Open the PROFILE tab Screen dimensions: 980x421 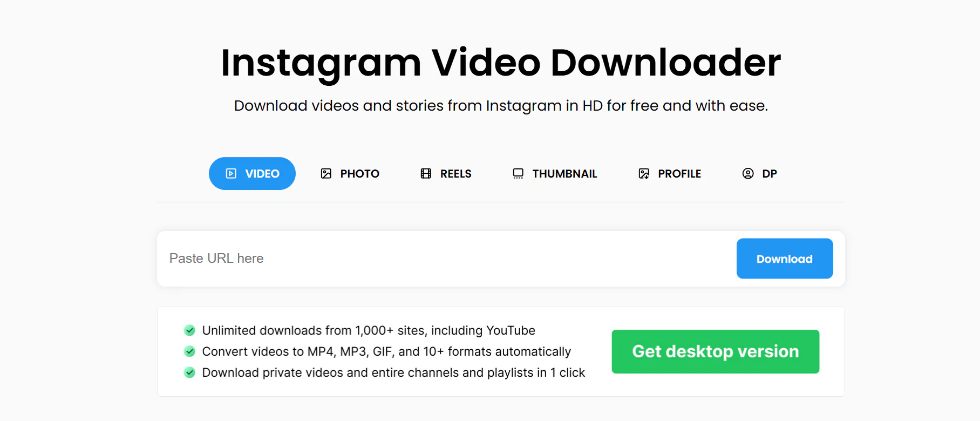point(670,173)
